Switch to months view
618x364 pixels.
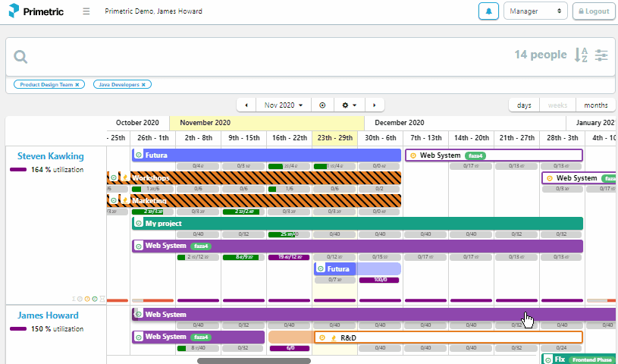point(595,105)
